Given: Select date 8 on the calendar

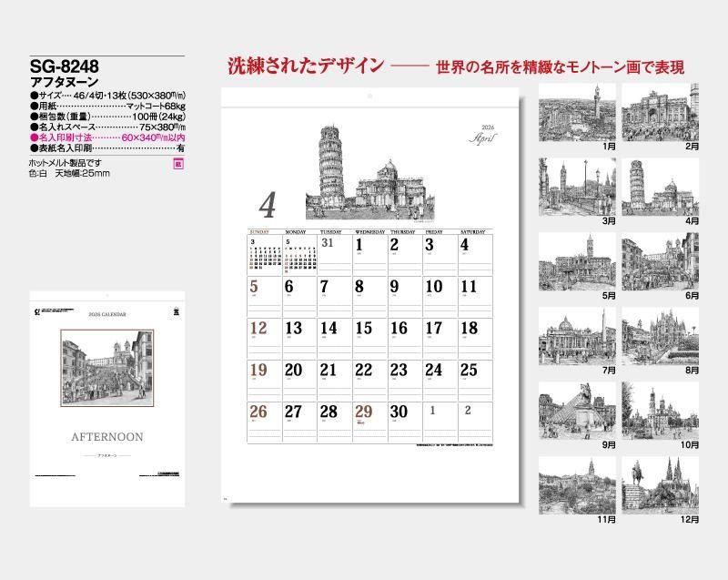Looking at the screenshot, I should pyautogui.click(x=370, y=296).
